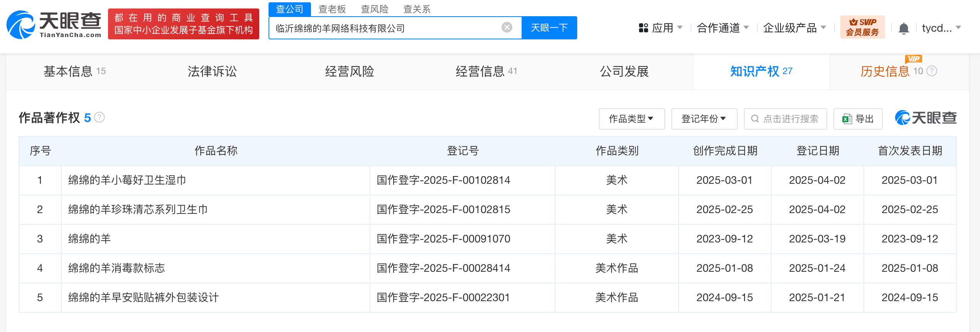Clear the company search field text

pos(507,27)
